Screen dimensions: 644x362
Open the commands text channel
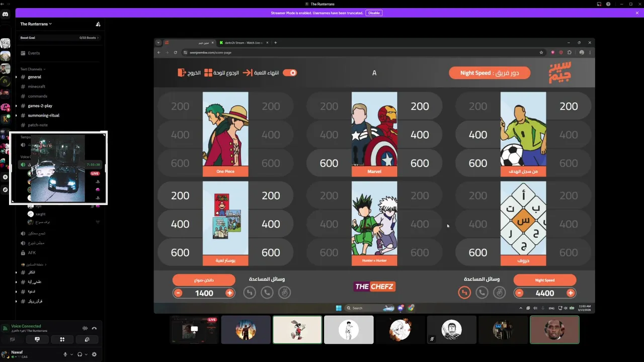tap(60, 96)
